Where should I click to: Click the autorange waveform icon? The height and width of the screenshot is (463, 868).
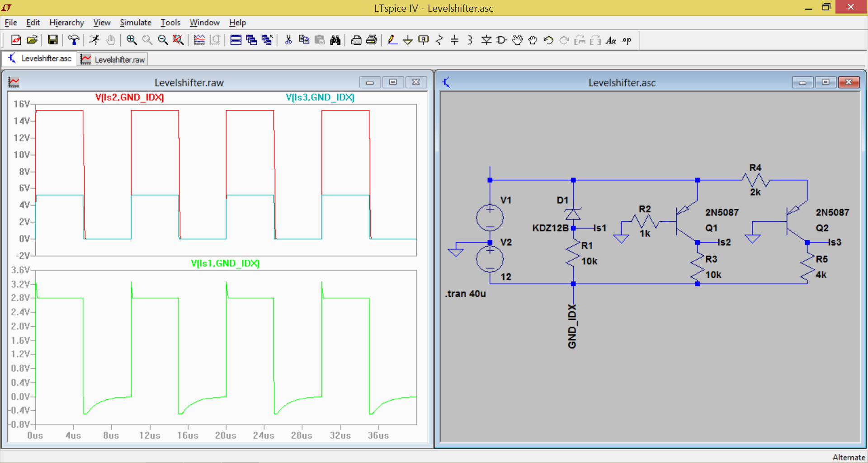[x=199, y=40]
